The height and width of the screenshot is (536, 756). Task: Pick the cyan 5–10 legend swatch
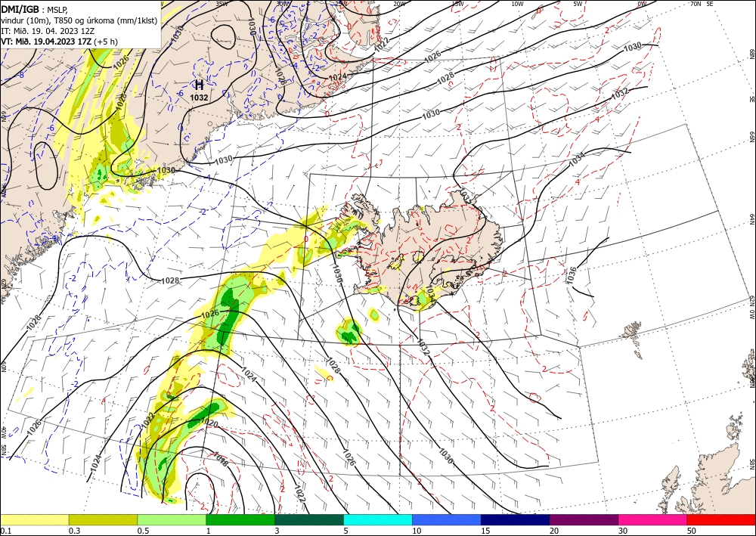pyautogui.click(x=378, y=520)
